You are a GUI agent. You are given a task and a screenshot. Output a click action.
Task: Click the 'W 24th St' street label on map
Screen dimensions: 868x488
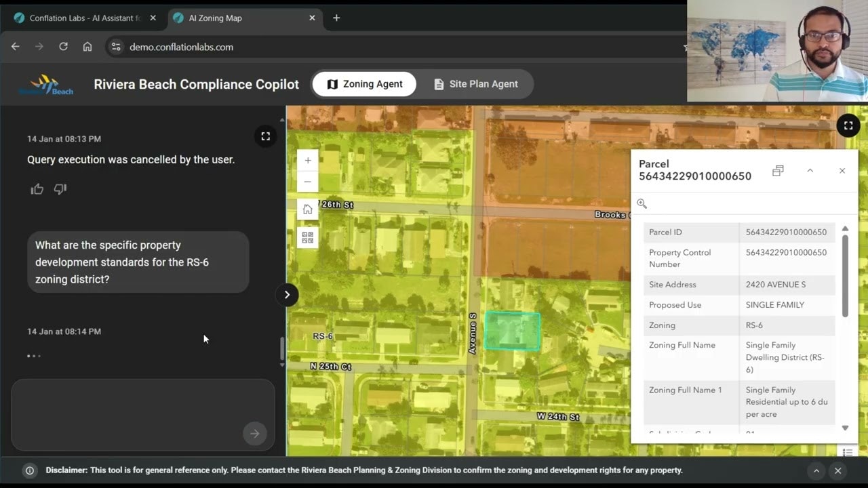[x=558, y=416]
